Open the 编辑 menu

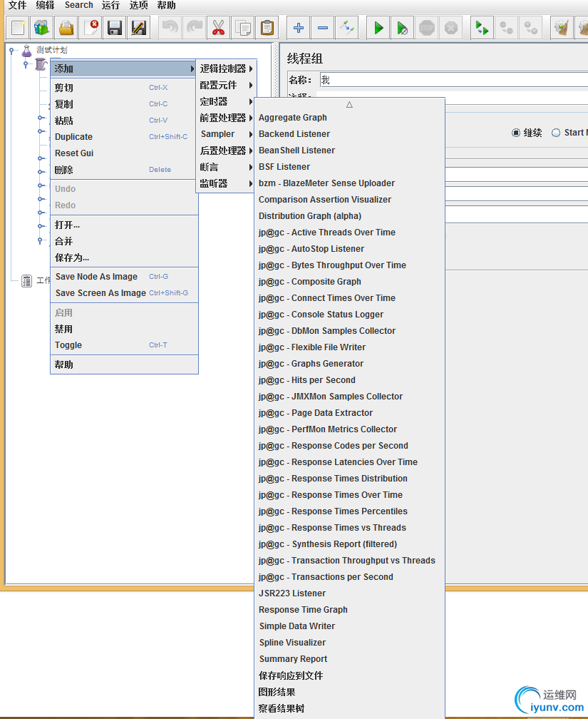45,5
